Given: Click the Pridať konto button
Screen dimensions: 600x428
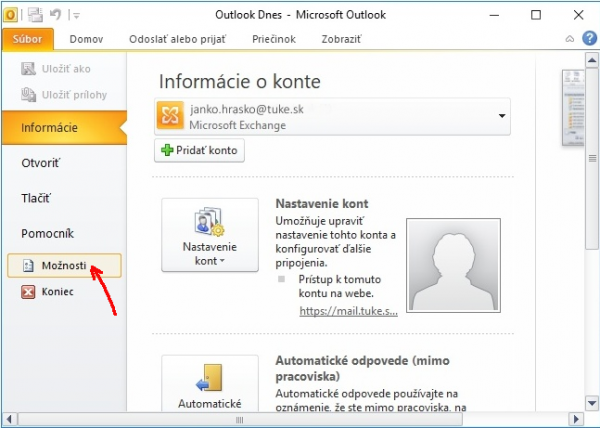Looking at the screenshot, I should 199,150.
